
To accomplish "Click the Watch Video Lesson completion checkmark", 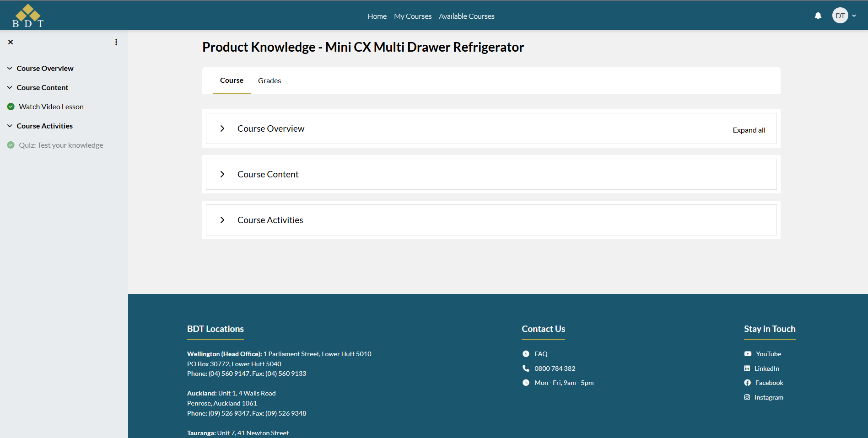I will [x=11, y=107].
